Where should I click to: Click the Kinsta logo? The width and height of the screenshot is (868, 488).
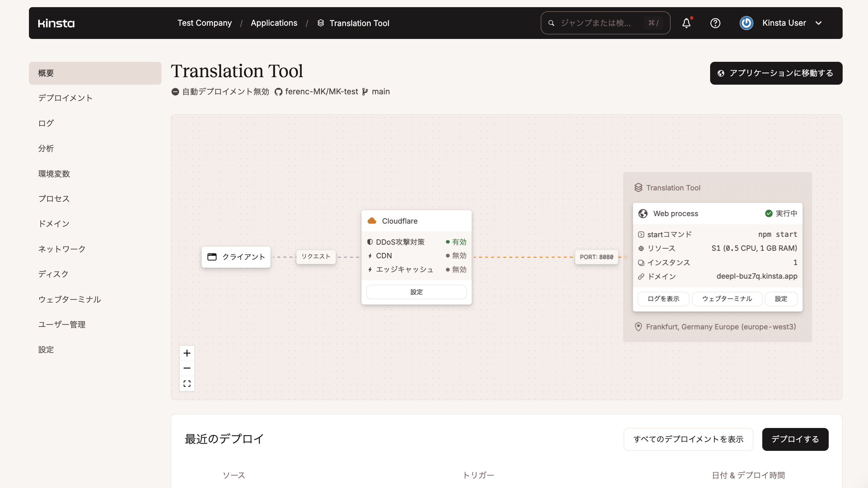click(56, 23)
